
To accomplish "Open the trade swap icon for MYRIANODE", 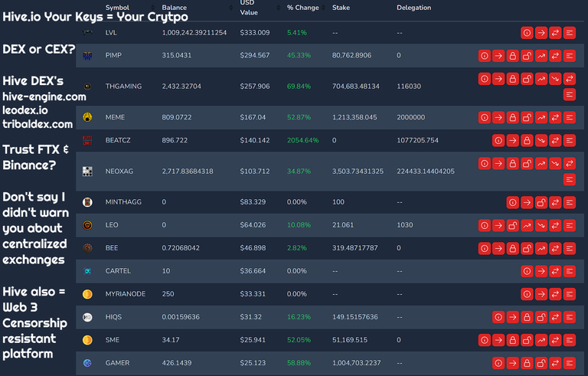I will click(555, 295).
